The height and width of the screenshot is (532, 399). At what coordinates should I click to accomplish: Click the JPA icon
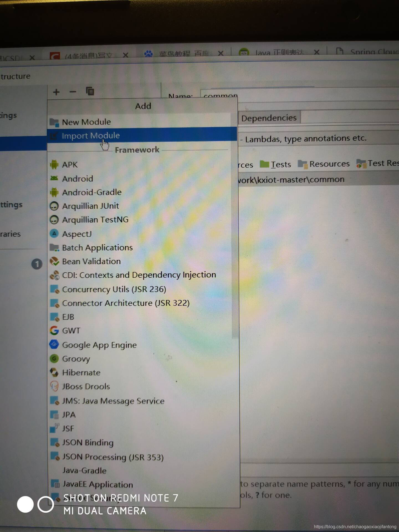coord(54,415)
